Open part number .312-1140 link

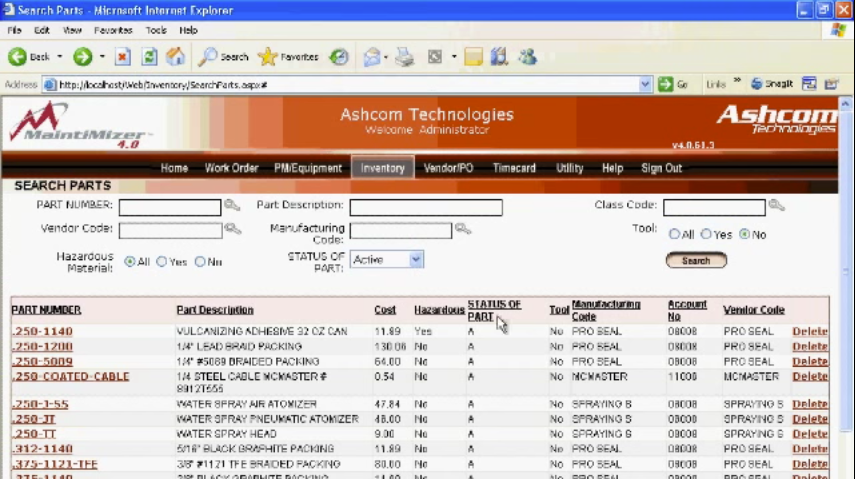click(42, 448)
